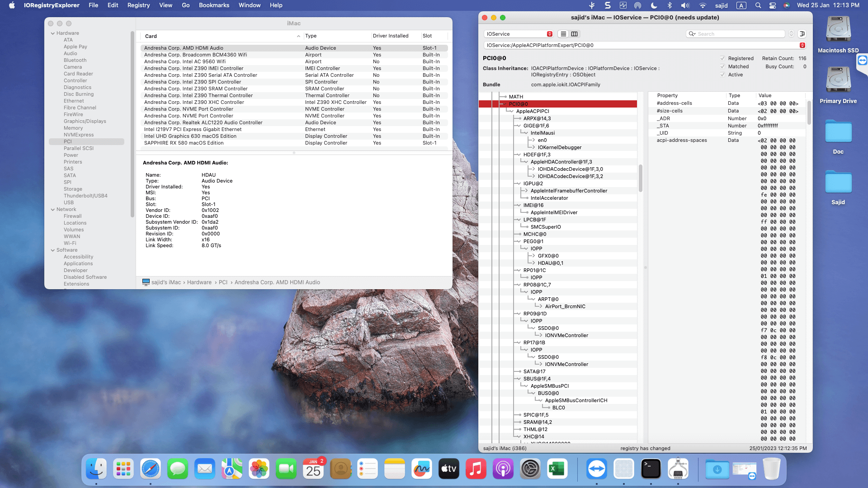The height and width of the screenshot is (488, 868).
Task: Select the SAPPHIRE RX 580 macOS Edition row
Action: coord(294,143)
